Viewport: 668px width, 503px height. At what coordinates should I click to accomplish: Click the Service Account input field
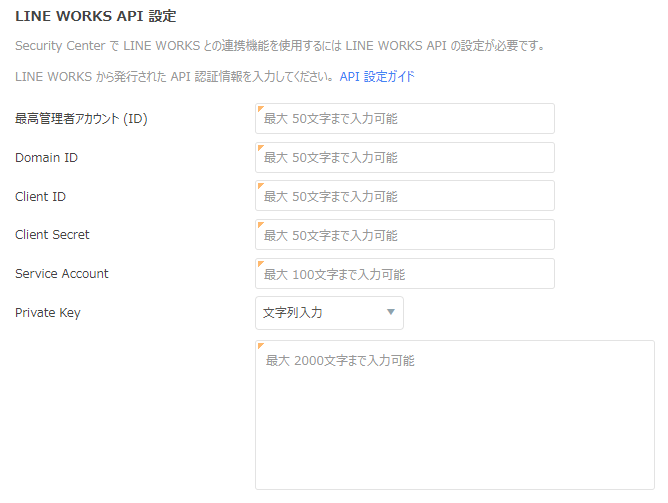404,274
